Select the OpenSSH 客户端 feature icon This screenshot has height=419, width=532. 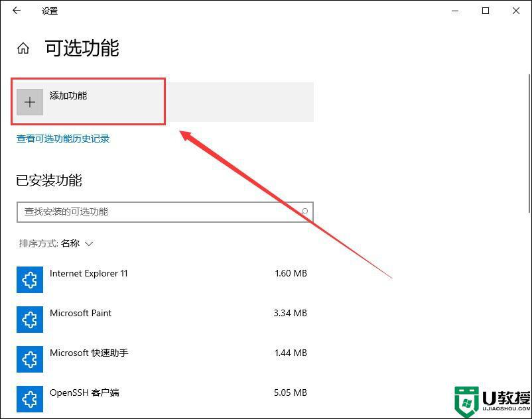pyautogui.click(x=30, y=399)
